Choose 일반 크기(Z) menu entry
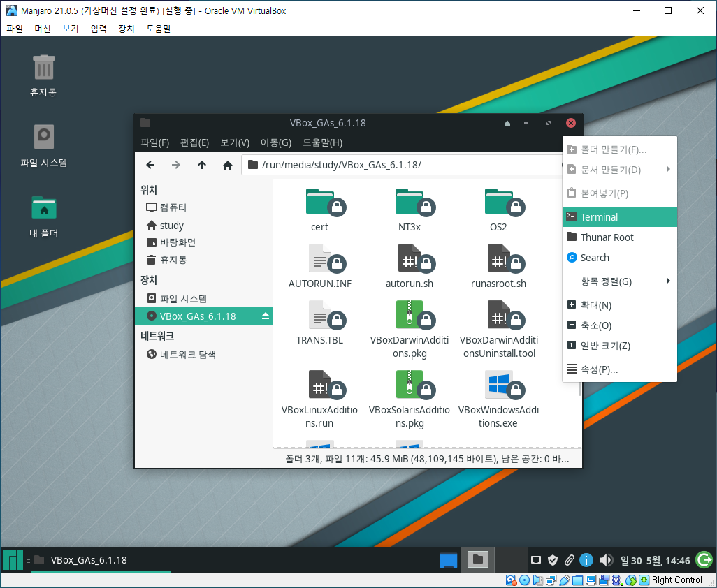The image size is (717, 588). pyautogui.click(x=620, y=346)
